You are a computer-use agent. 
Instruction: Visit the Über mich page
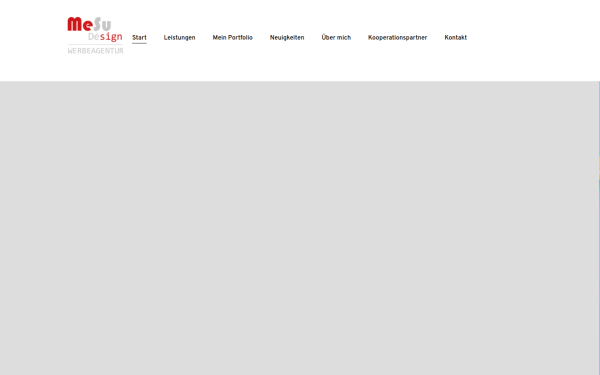pos(336,37)
